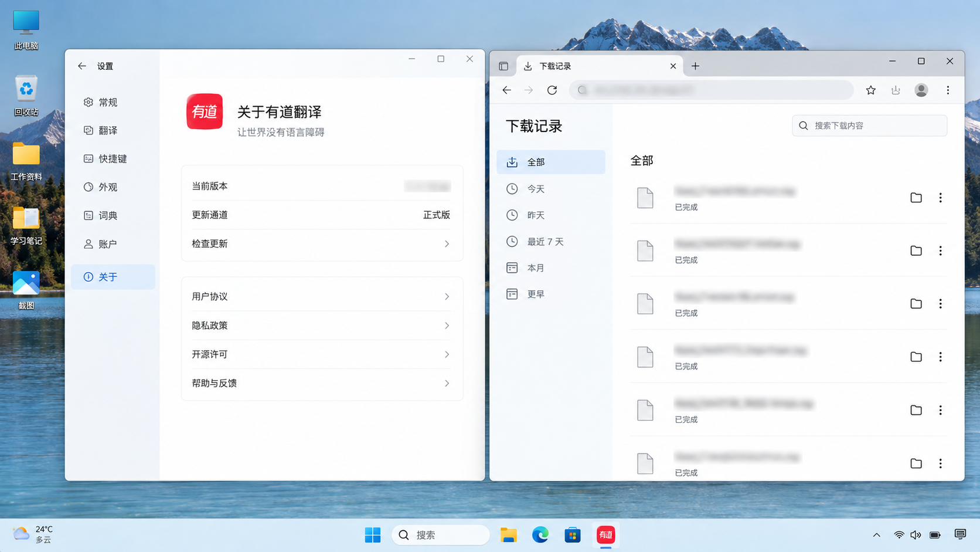Select 账户 in settings sidebar
This screenshot has height=552, width=980.
113,244
